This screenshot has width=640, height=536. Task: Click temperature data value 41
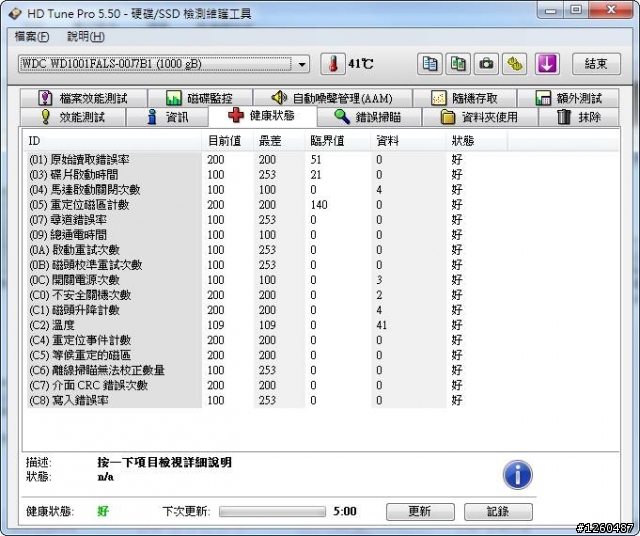pos(382,325)
